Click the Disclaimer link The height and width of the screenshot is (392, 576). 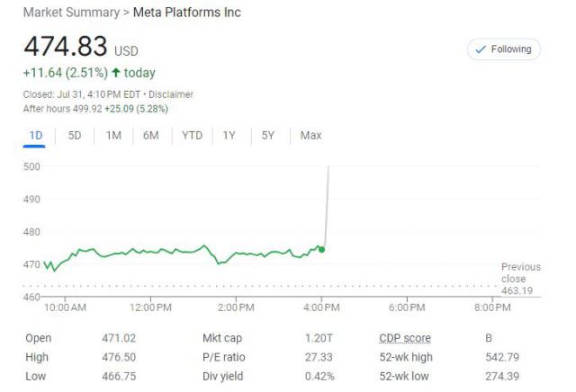point(170,94)
